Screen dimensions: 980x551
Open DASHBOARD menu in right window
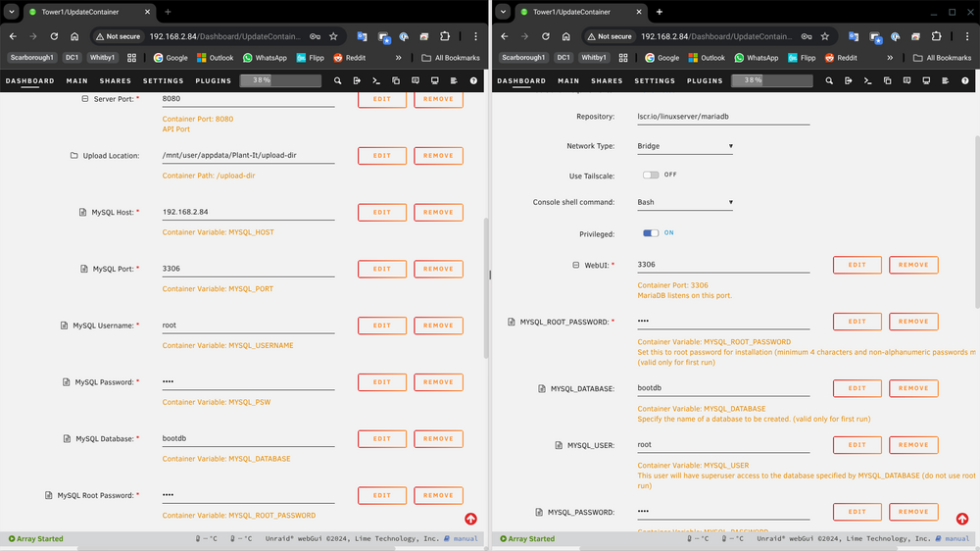[521, 80]
